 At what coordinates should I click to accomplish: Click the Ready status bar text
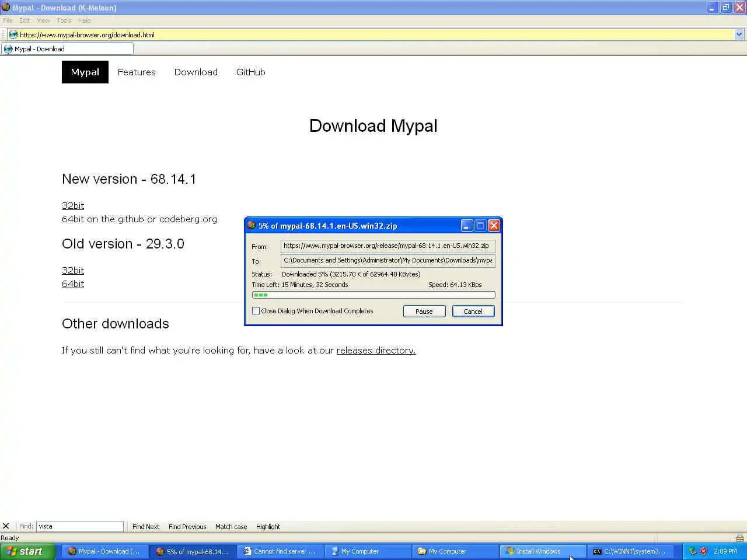pyautogui.click(x=10, y=538)
